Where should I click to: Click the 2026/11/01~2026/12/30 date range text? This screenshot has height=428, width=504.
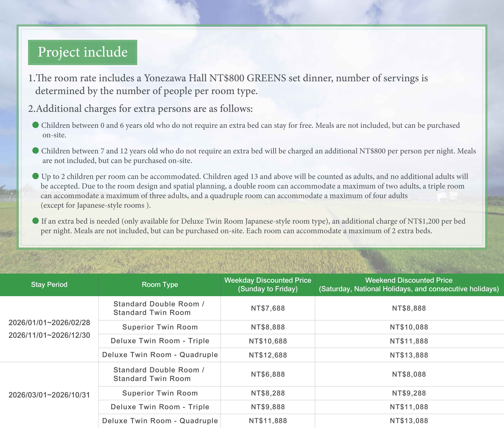coord(49,335)
